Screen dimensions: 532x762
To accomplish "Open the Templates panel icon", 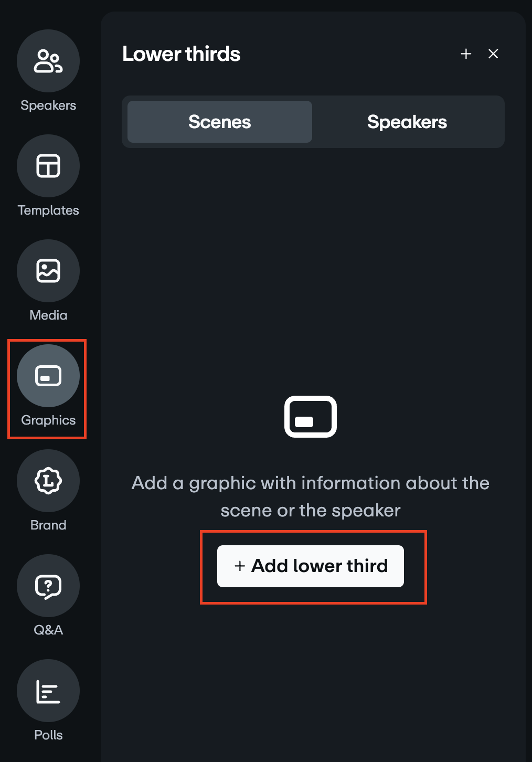I will point(48,166).
